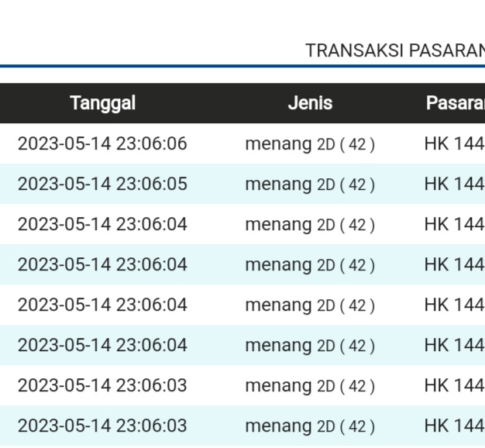Click the Jenis column header

click(x=310, y=103)
